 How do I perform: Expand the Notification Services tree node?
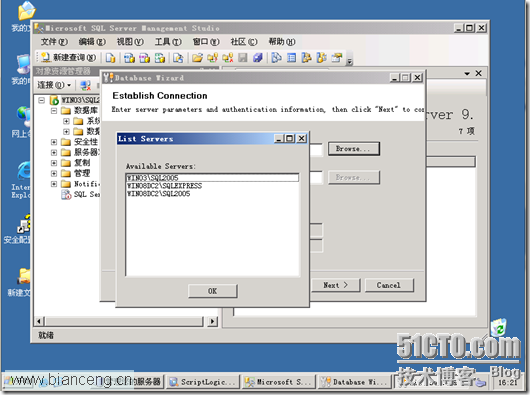coord(54,184)
